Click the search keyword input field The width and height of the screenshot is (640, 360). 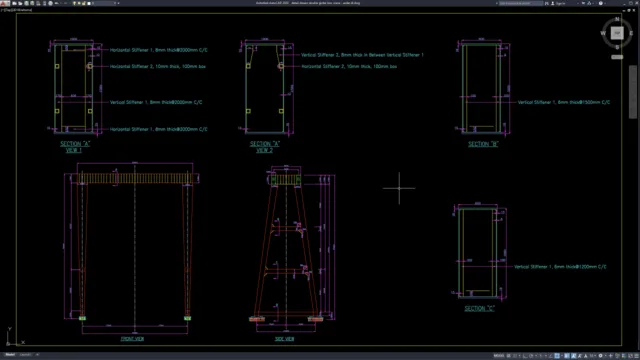pos(521,3)
